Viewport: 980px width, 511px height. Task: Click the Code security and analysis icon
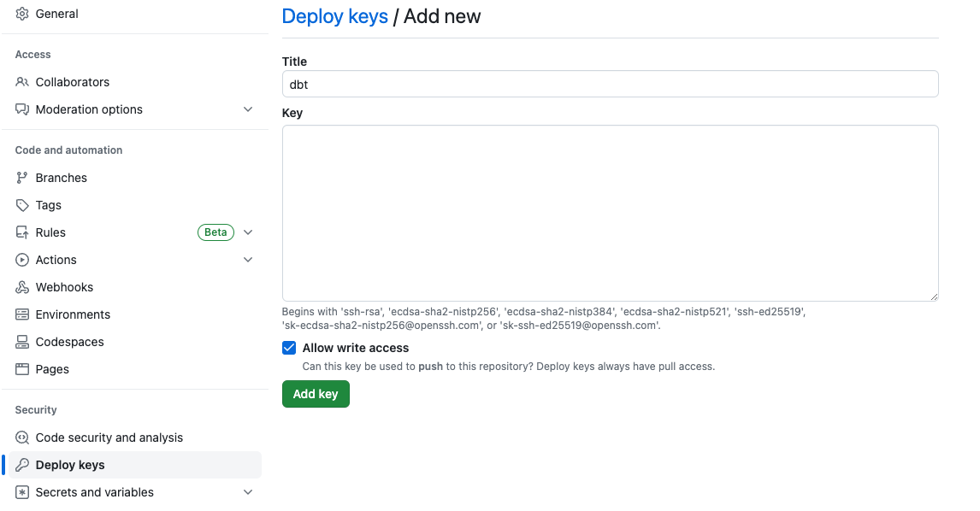pyautogui.click(x=22, y=438)
